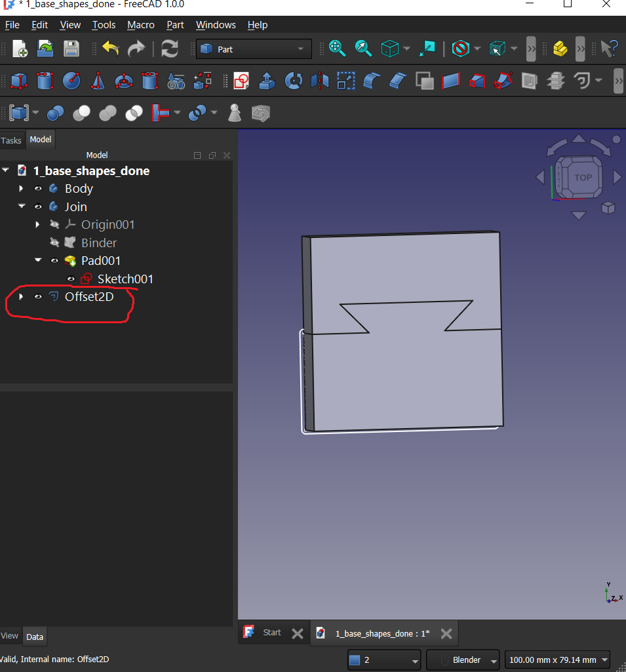Create a cone primitive
This screenshot has width=626, height=672.
98,81
